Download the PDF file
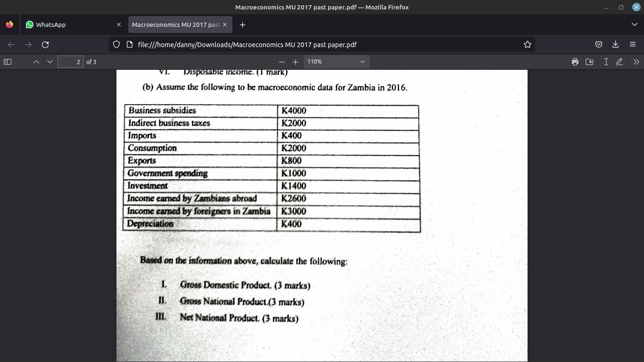The width and height of the screenshot is (644, 362). pos(589,62)
